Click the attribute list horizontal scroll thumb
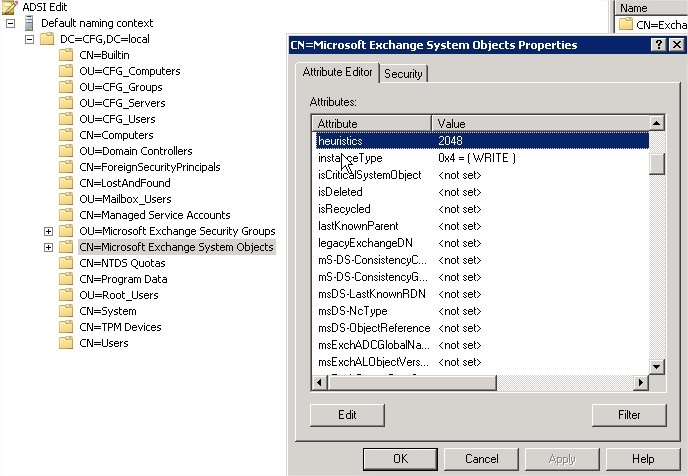The height and width of the screenshot is (476, 688). coord(412,383)
